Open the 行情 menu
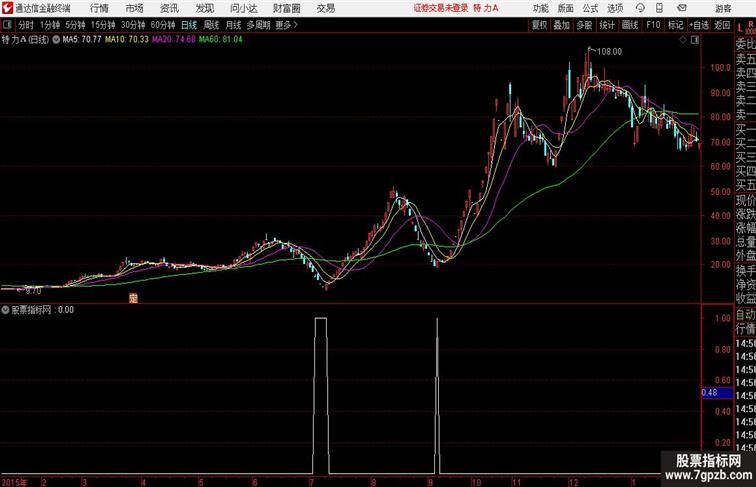Screen dimensions: 756x487 [x=99, y=8]
